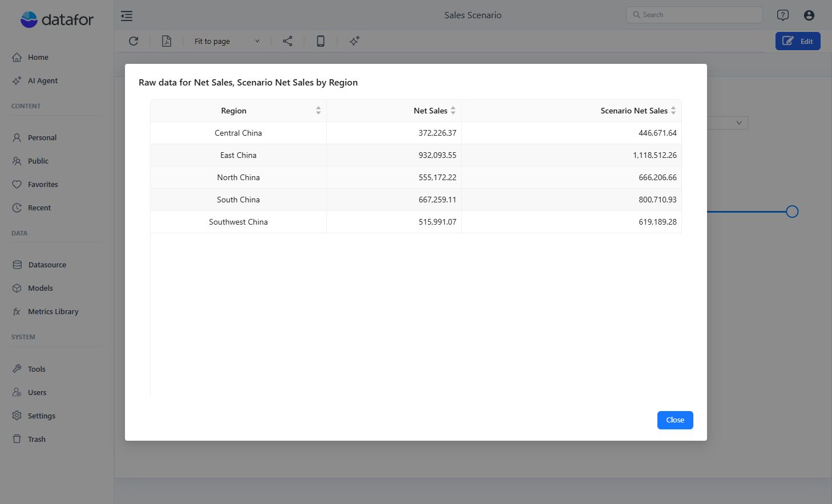Image resolution: width=832 pixels, height=504 pixels.
Task: Click the slider handle behind dialog
Action: click(x=792, y=212)
